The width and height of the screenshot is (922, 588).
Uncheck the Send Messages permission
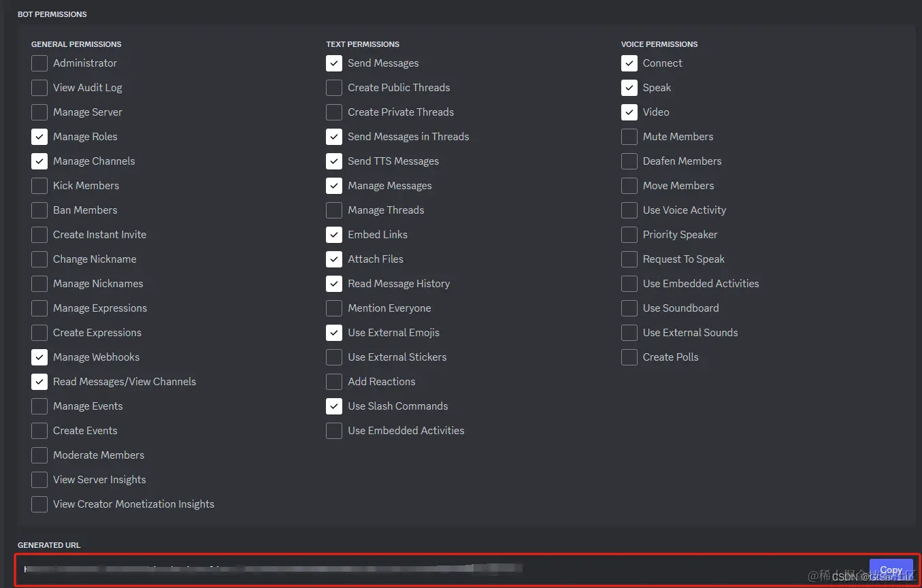tap(334, 63)
